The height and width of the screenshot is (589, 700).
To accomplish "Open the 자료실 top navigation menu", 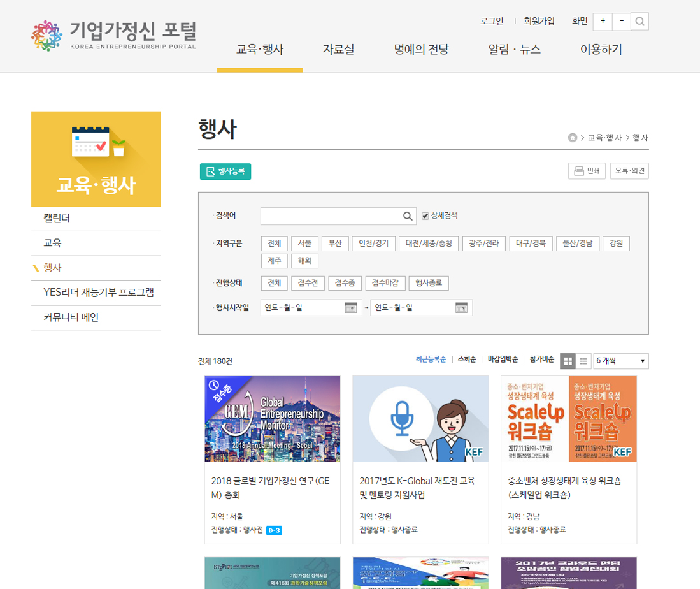I will [x=338, y=49].
